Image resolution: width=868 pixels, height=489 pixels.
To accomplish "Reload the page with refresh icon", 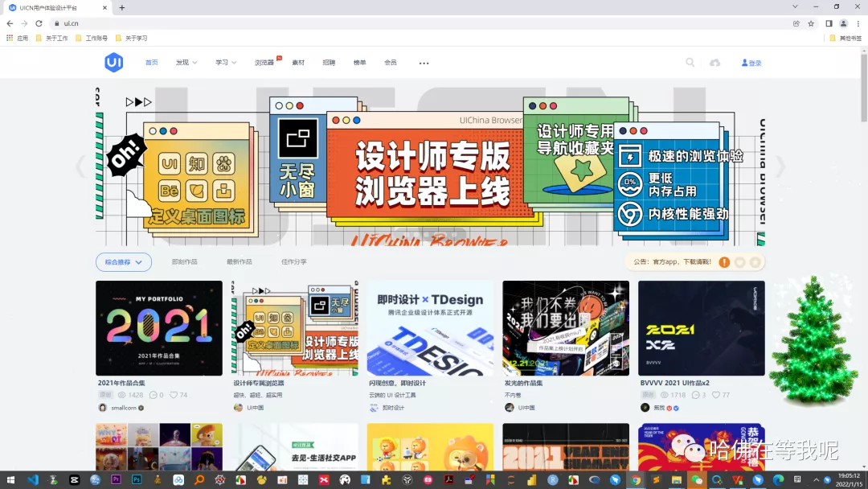I will point(39,23).
